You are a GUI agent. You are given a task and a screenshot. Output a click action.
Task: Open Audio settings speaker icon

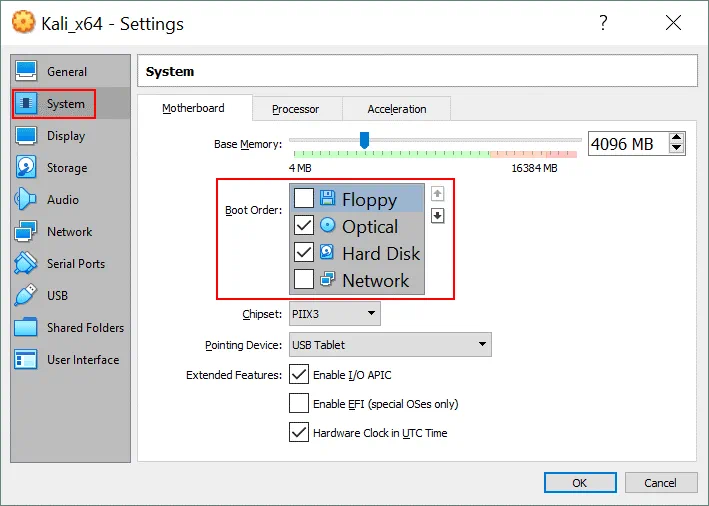tap(27, 200)
